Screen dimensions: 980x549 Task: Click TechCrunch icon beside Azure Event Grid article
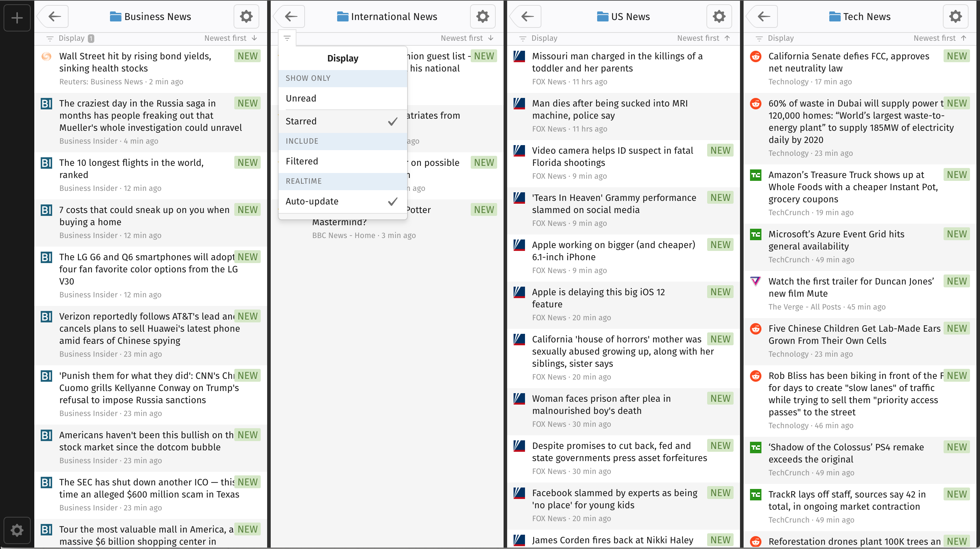[x=756, y=234]
